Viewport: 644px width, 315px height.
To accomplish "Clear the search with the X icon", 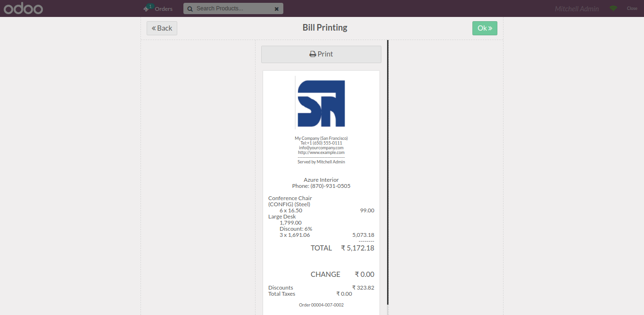I will point(276,8).
